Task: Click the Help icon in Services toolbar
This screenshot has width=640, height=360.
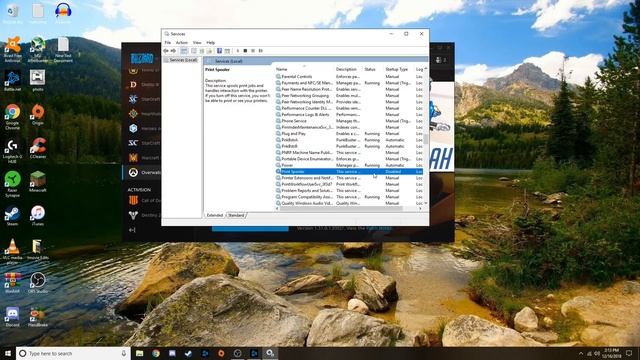Action: (219, 51)
